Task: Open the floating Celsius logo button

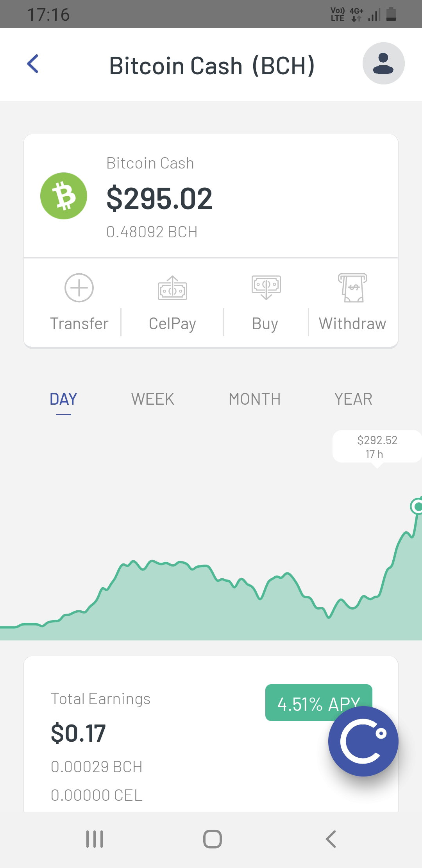Action: pyautogui.click(x=363, y=741)
